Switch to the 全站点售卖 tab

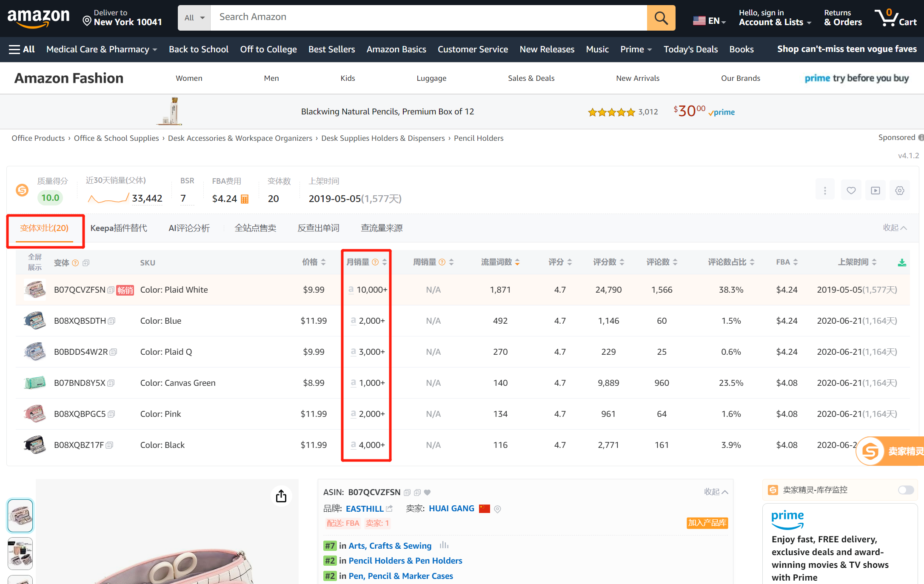(x=255, y=228)
